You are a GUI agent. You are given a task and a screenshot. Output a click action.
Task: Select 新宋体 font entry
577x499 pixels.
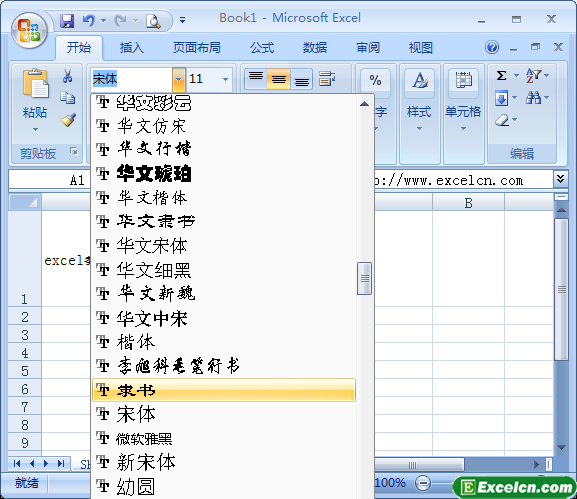click(x=224, y=462)
